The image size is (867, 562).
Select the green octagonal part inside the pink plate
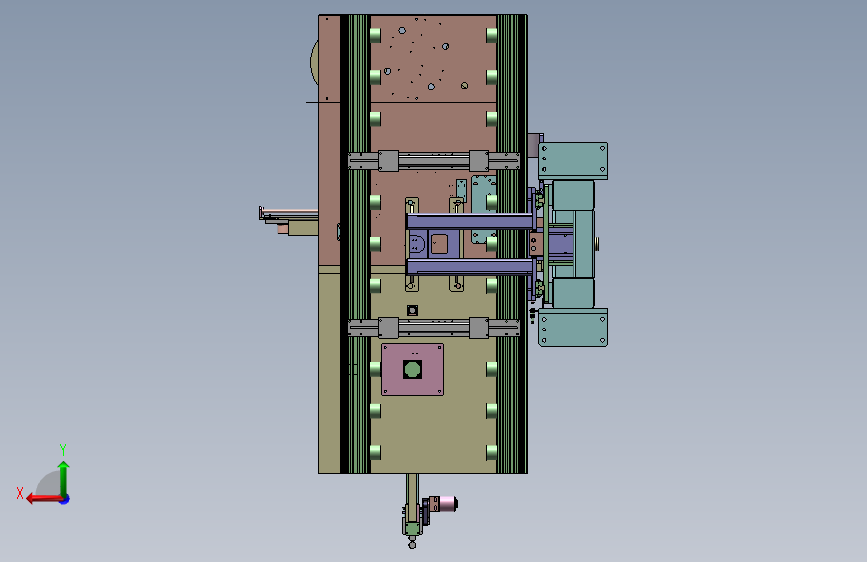(412, 369)
